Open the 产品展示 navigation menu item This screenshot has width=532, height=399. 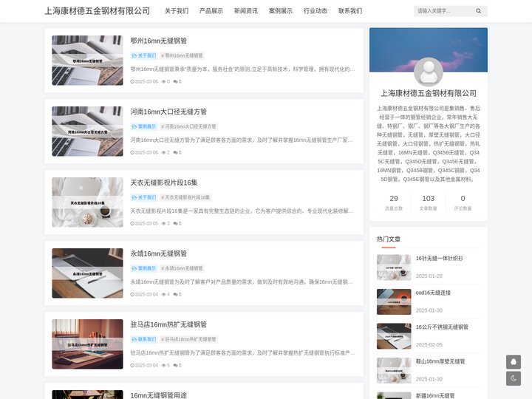pos(211,11)
